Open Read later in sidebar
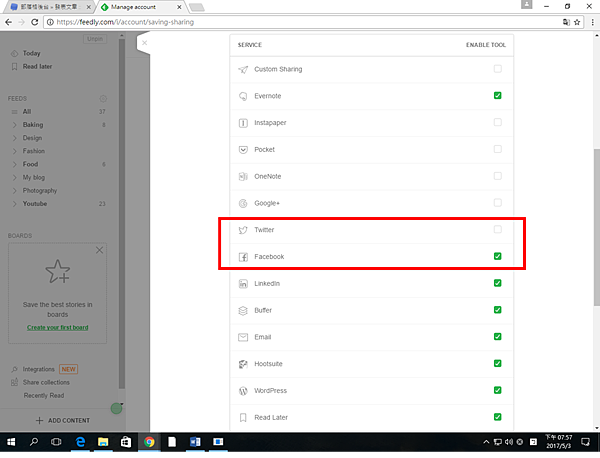The image size is (600, 458). (x=37, y=67)
